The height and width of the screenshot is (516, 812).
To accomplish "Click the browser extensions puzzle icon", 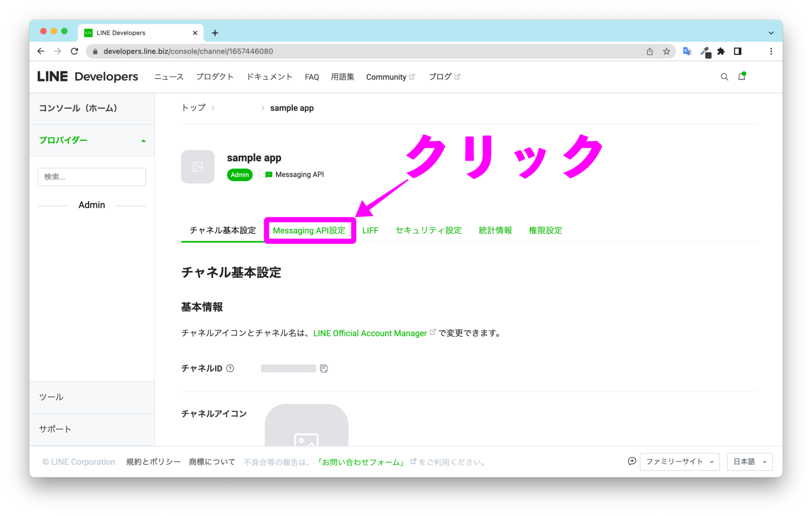I will coord(721,51).
